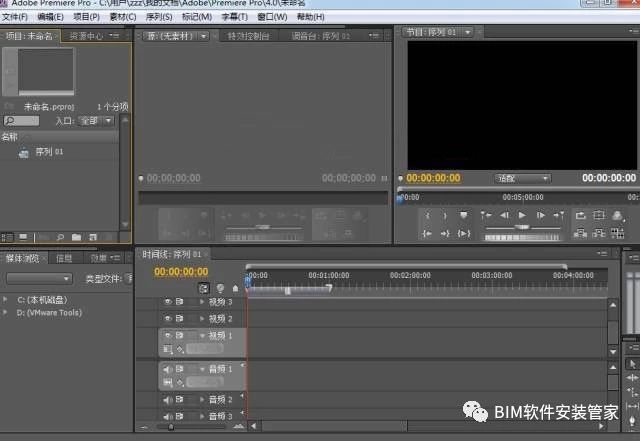Open the 编辑(E) menu

[51, 17]
